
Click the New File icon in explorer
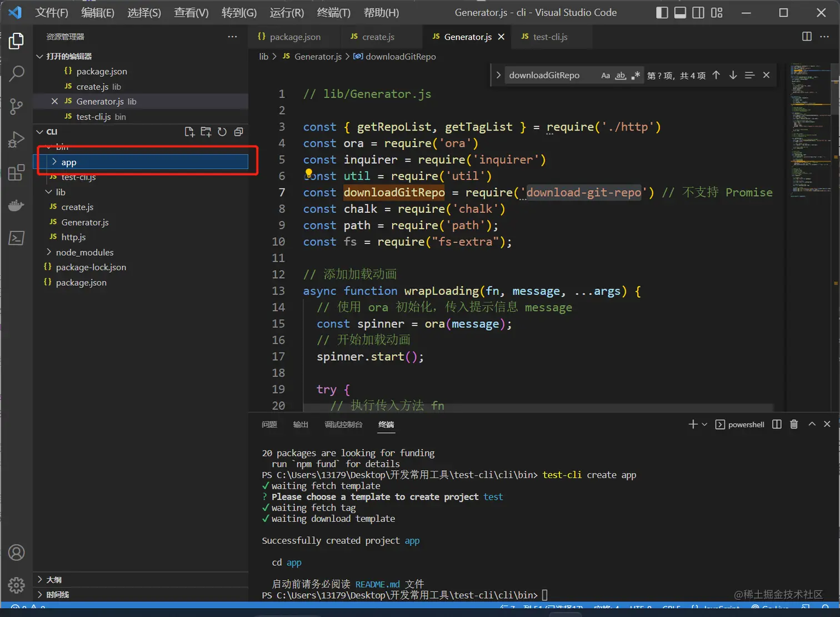pos(189,132)
